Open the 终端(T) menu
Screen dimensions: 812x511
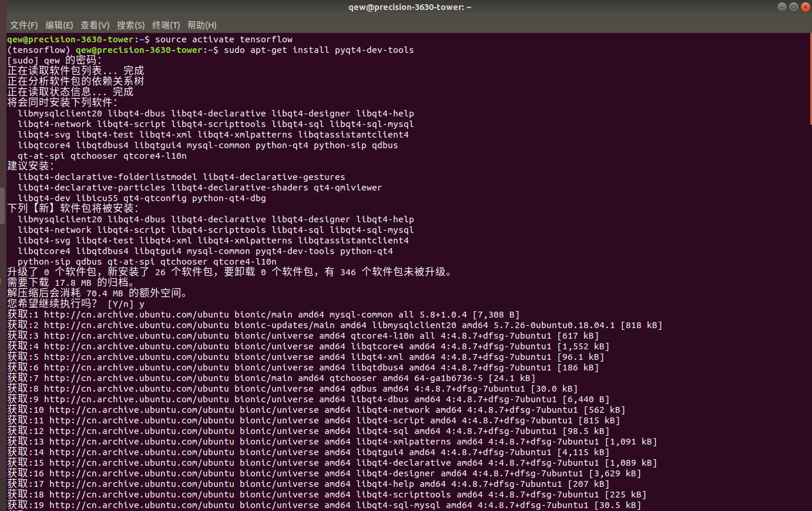tap(165, 25)
